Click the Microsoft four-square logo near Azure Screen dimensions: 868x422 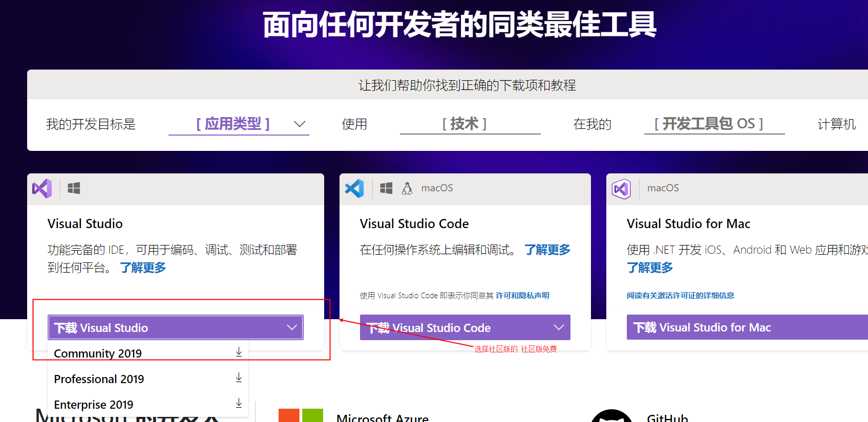point(301,415)
